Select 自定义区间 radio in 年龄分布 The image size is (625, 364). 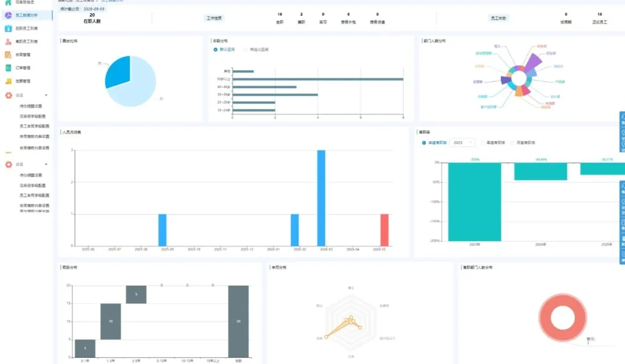tap(246, 50)
